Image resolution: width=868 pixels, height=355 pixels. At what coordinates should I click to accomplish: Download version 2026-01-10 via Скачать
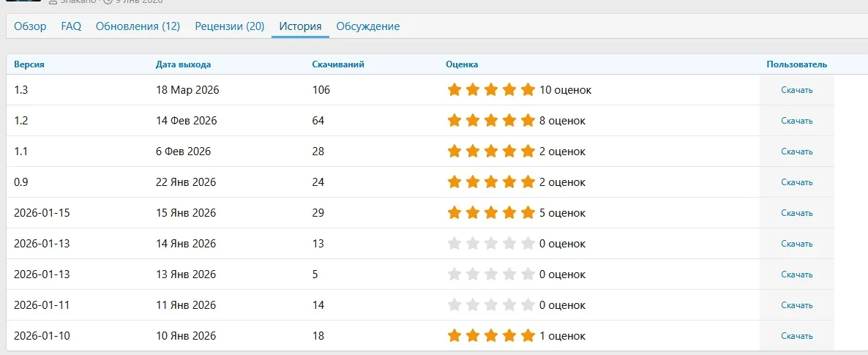(x=796, y=336)
